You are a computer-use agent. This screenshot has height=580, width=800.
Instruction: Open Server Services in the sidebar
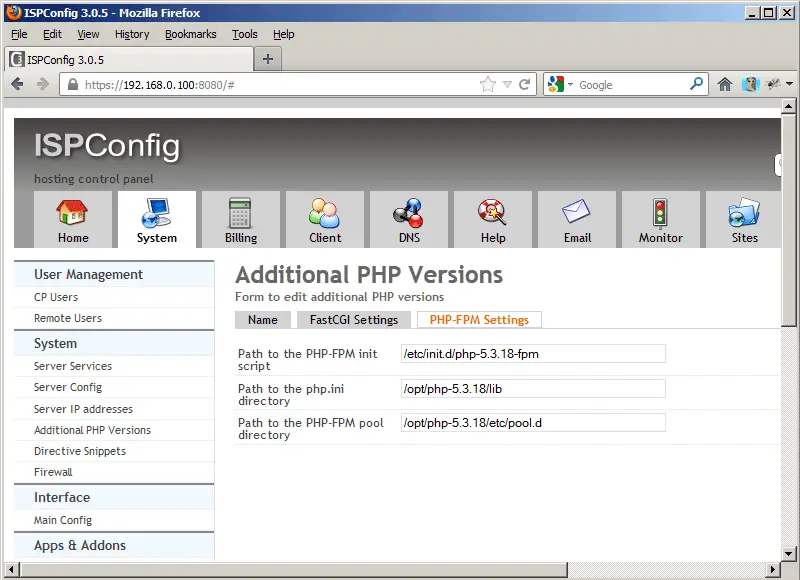[73, 366]
